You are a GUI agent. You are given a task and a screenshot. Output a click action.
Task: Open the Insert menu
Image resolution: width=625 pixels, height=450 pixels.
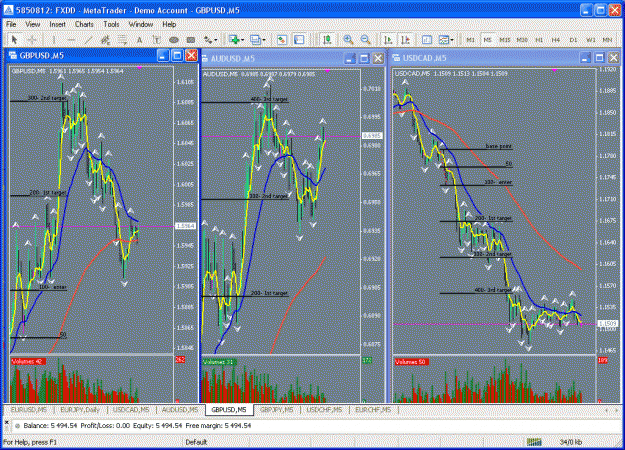point(57,24)
